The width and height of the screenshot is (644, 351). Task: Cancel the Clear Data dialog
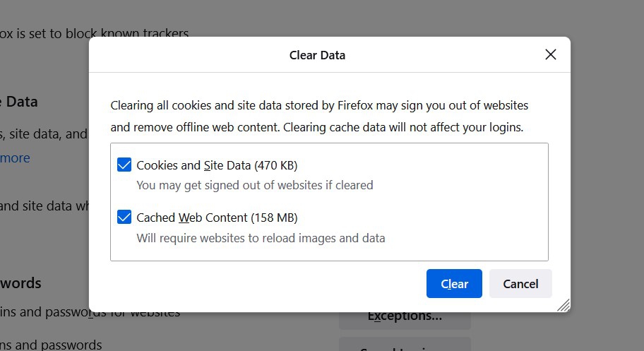520,283
